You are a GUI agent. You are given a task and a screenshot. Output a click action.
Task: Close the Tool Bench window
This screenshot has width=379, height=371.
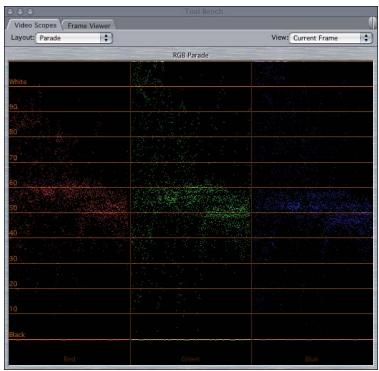coord(11,12)
